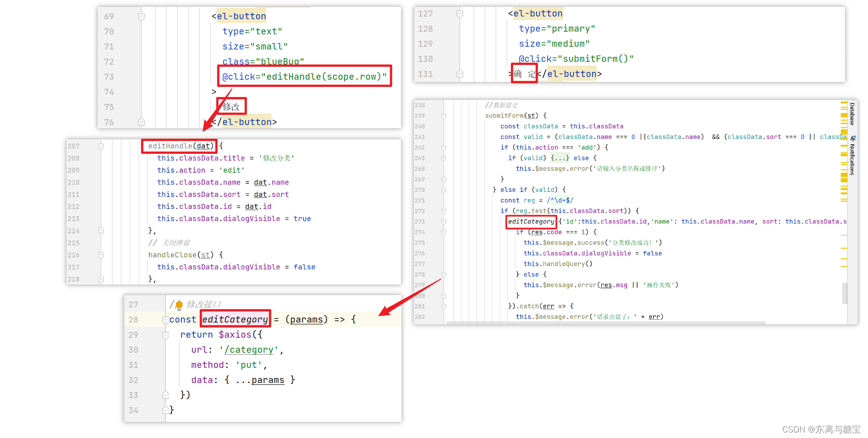Click the folded {...} placeholder on line 243
Viewport: 868px width, 438px height.
click(x=560, y=158)
